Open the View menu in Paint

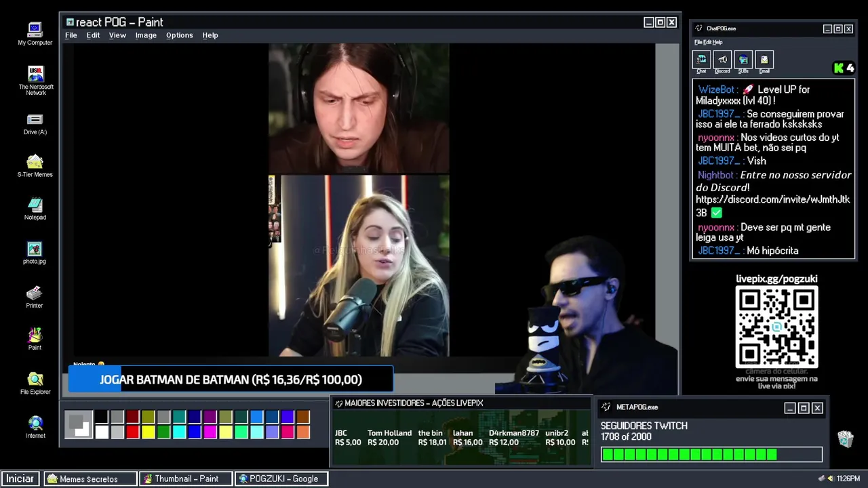click(117, 35)
